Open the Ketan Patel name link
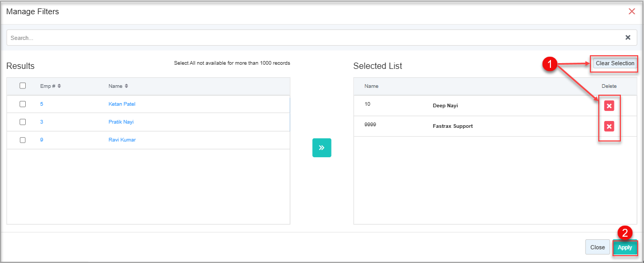Screen dimensions: 644x263 click(122, 104)
